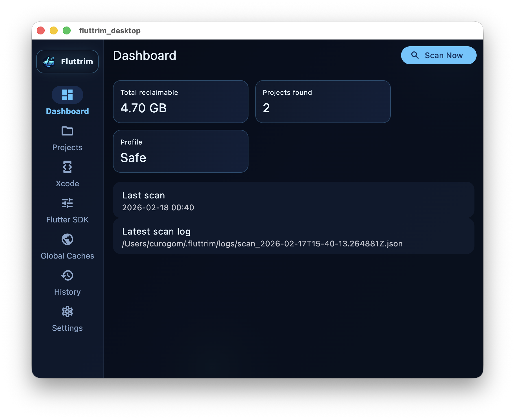Click the Profile card showing Safe
515x420 pixels.
pos(181,151)
